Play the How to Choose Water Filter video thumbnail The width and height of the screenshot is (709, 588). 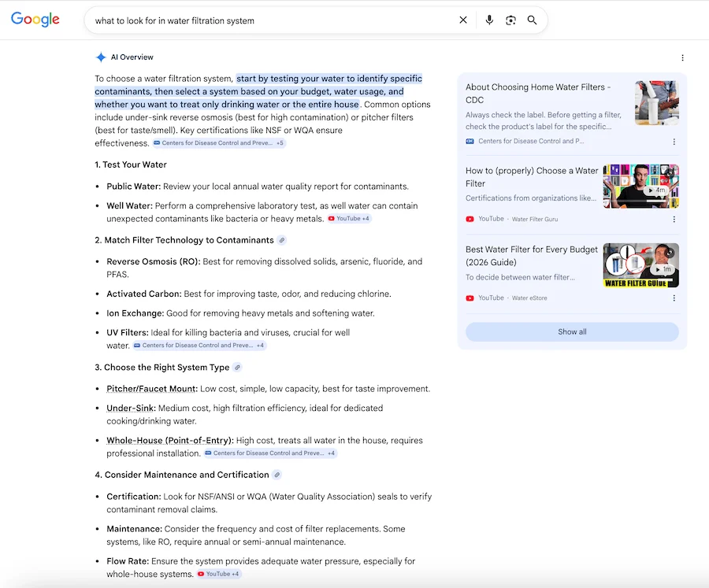click(640, 186)
